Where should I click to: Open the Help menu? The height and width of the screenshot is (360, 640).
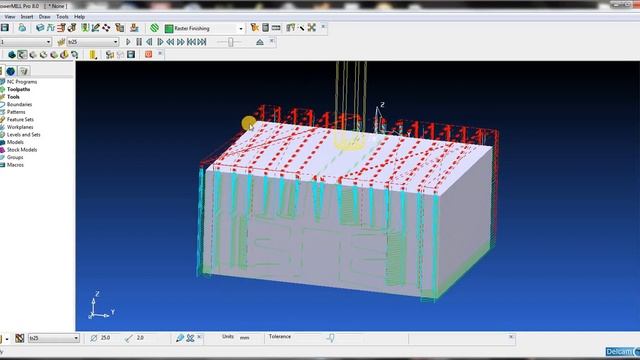[x=79, y=17]
